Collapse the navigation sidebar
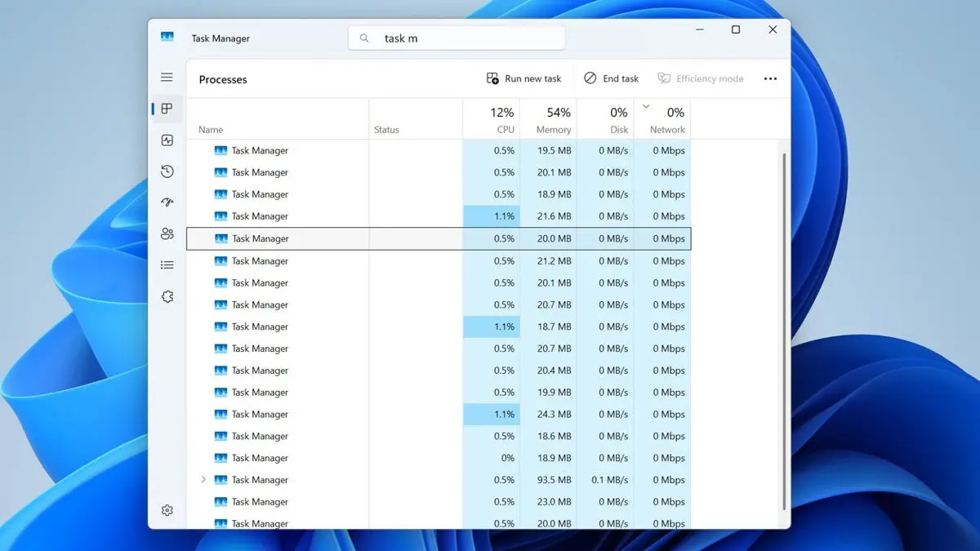Viewport: 980px width, 551px height. pos(167,77)
